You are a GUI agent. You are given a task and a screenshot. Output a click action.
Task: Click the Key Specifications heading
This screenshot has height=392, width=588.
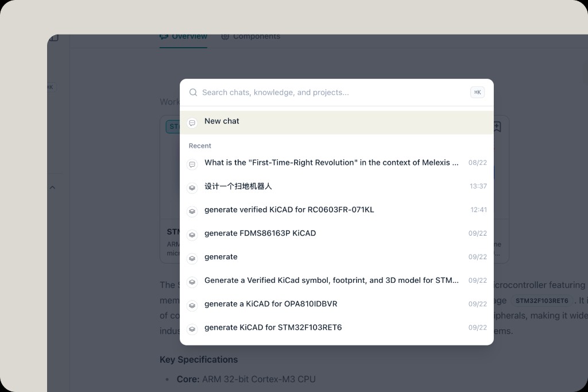point(199,360)
